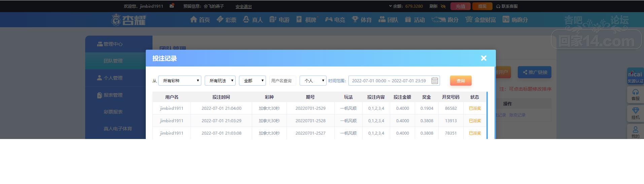Open the calendar icon in date range field
This screenshot has height=184, width=644.
[x=435, y=81]
